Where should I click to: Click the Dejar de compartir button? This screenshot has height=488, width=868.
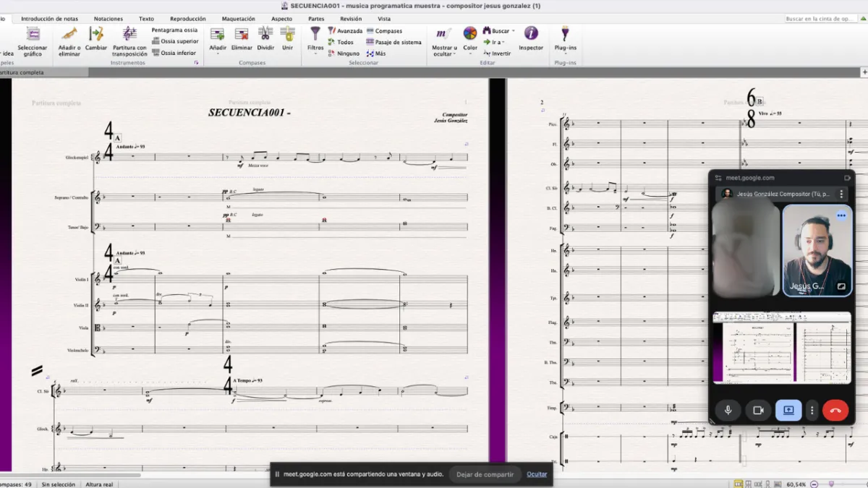click(485, 474)
